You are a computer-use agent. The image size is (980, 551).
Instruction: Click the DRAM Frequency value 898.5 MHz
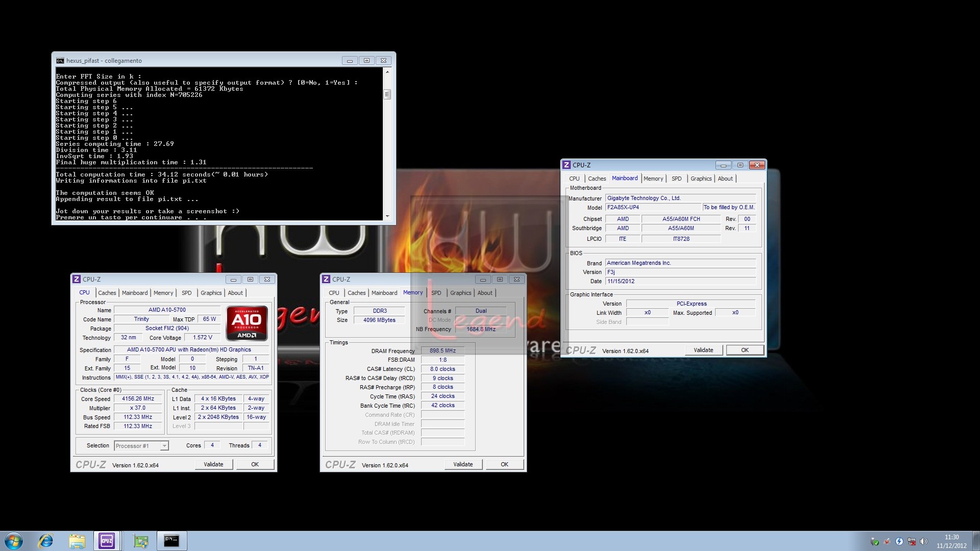click(443, 351)
